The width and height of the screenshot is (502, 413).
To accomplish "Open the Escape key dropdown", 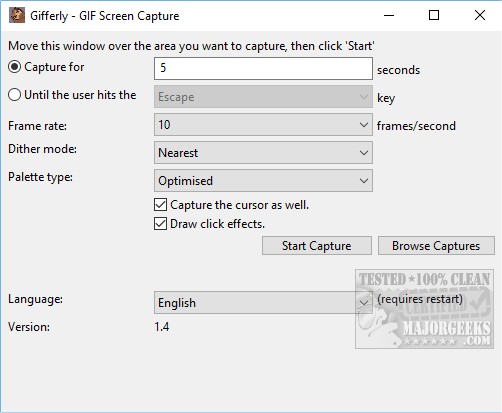I will (x=263, y=97).
